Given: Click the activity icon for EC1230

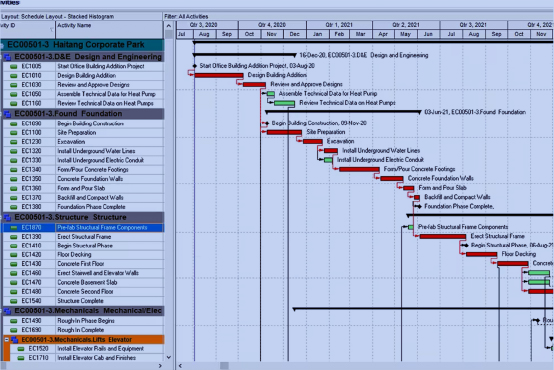Looking at the screenshot, I should point(13,142).
